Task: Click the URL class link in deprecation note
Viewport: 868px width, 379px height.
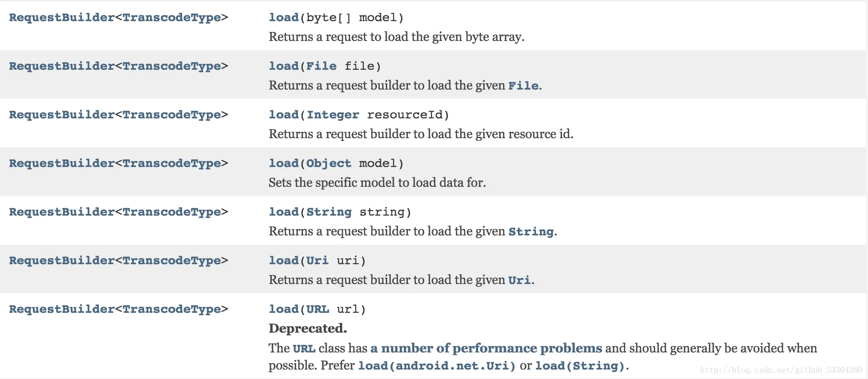Action: point(304,348)
